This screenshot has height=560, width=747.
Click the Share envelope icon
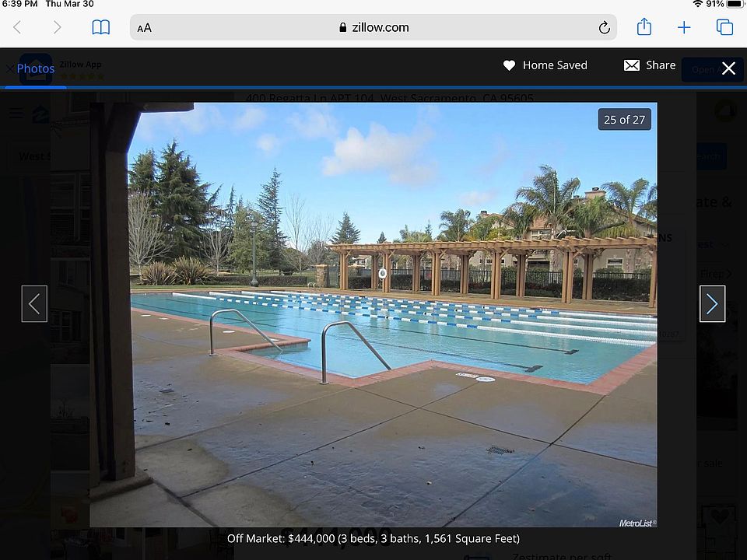[632, 65]
